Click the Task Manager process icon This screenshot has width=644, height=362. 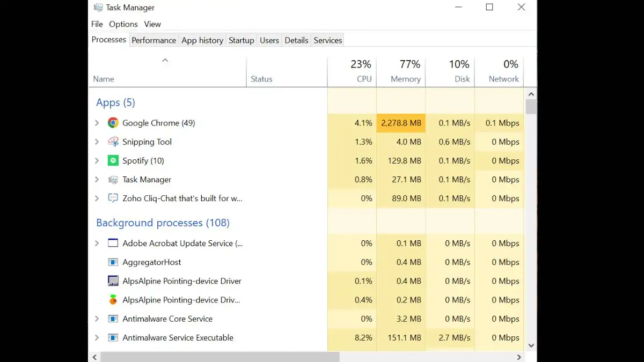(113, 180)
